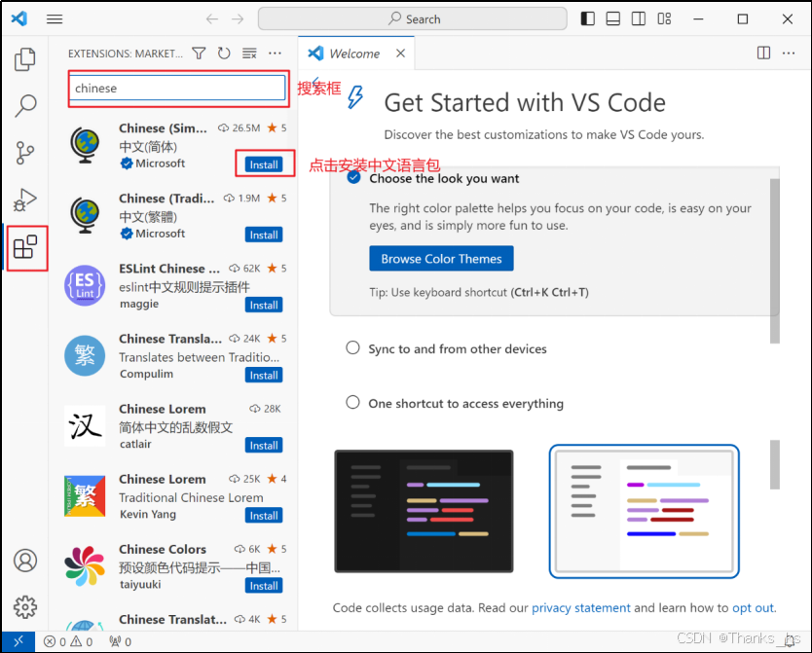Open Chinese (Traditional) extension globe icon
The height and width of the screenshot is (653, 812).
click(85, 216)
